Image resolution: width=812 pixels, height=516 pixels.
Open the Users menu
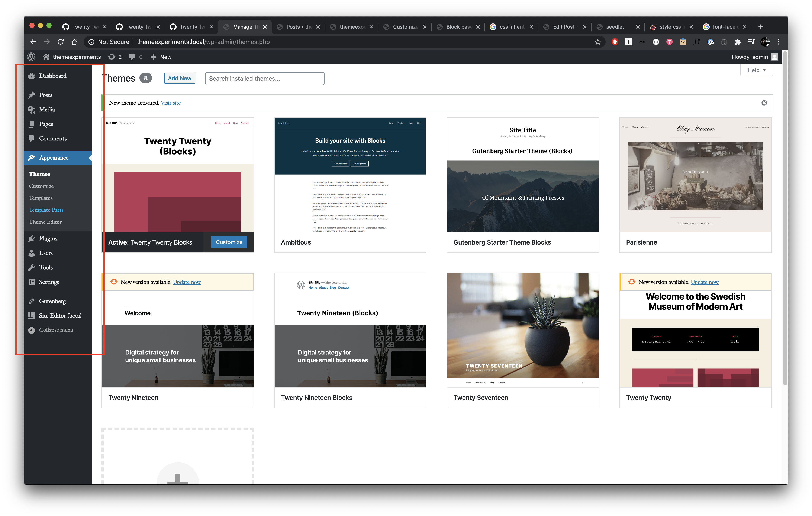[58, 253]
